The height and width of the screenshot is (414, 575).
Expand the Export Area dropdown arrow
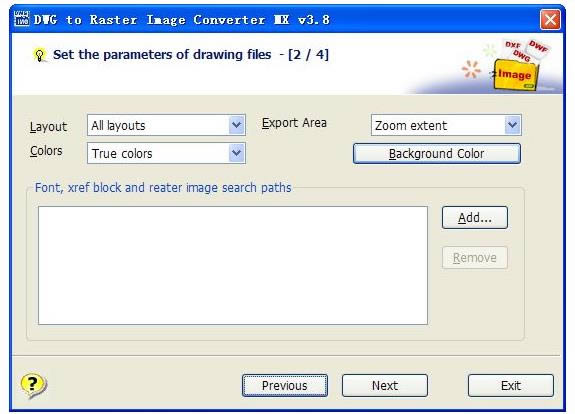(x=512, y=125)
